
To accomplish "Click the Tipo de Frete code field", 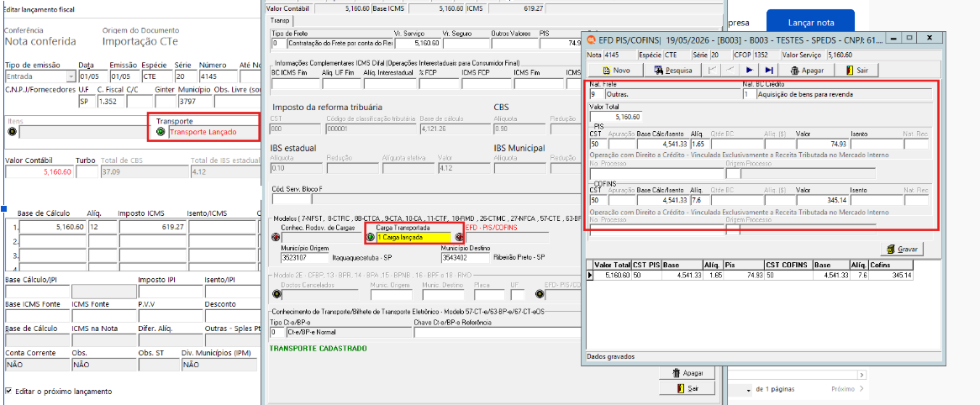I will tap(278, 44).
